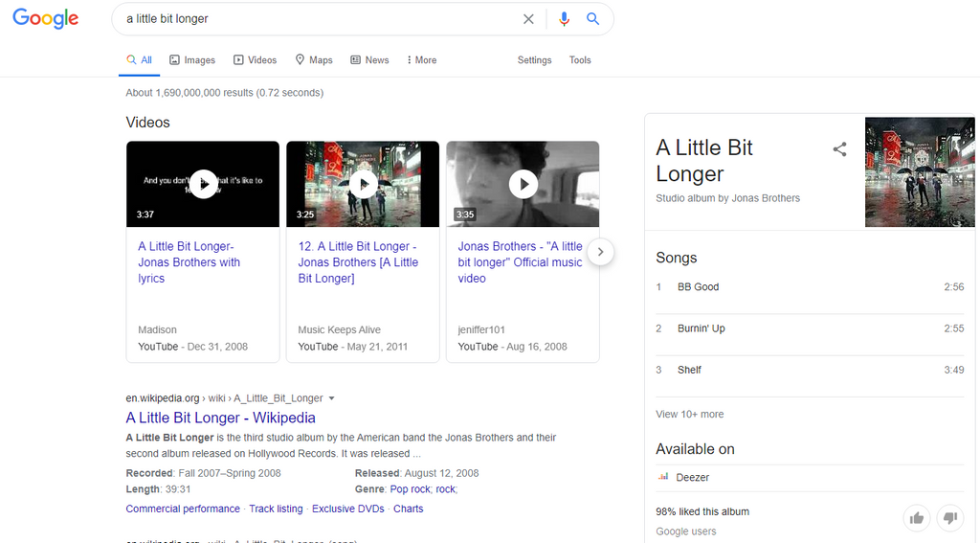
Task: Follow the rock genre link
Action: [x=446, y=489]
